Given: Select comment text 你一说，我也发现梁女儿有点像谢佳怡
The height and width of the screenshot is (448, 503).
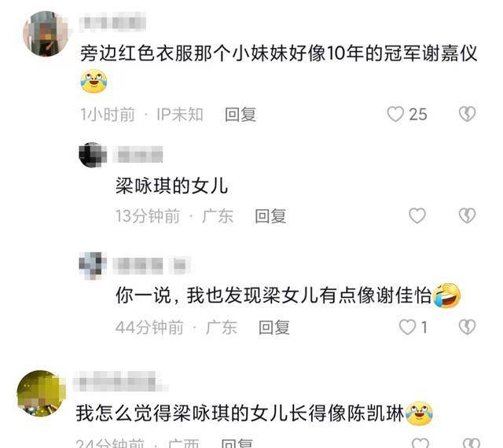Looking at the screenshot, I should [274, 296].
